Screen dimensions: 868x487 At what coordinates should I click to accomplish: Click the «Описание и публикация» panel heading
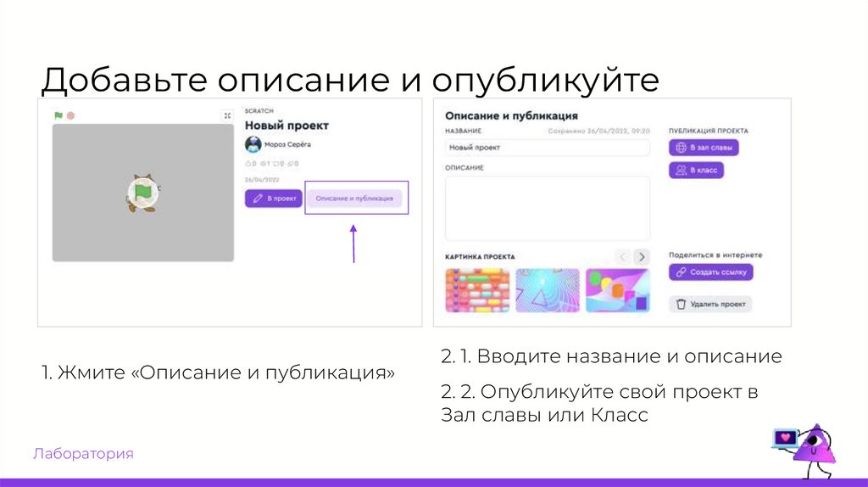pos(511,115)
